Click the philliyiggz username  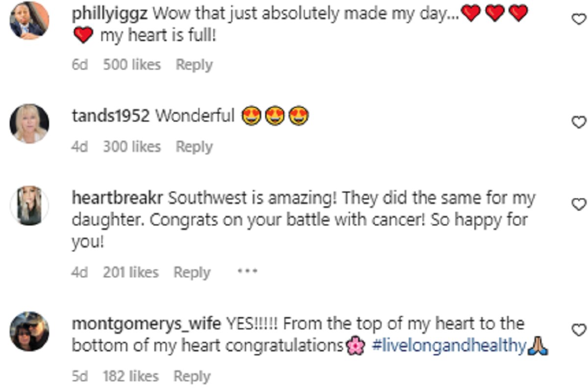click(x=110, y=14)
